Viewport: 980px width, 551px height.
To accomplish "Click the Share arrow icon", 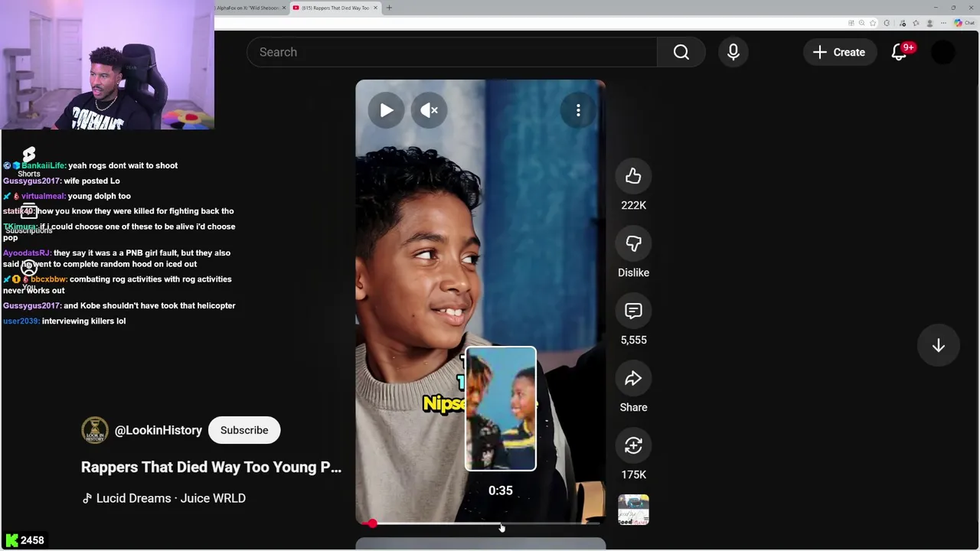I will [633, 378].
